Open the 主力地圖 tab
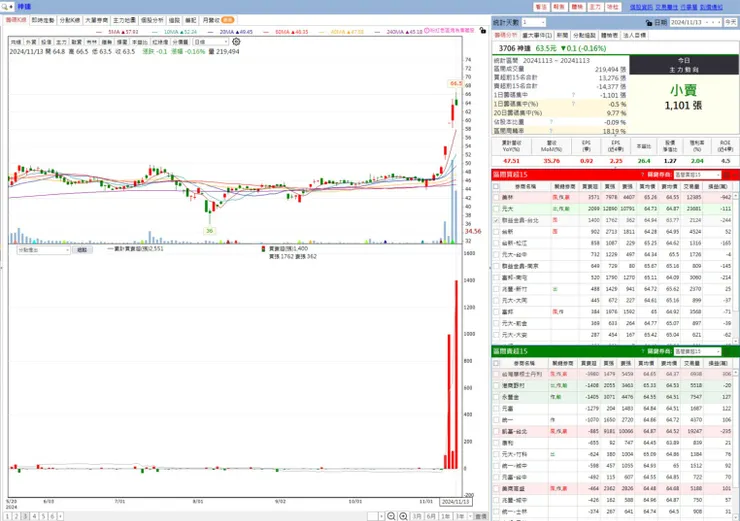Screen dimensions: 740x521 [125, 20]
